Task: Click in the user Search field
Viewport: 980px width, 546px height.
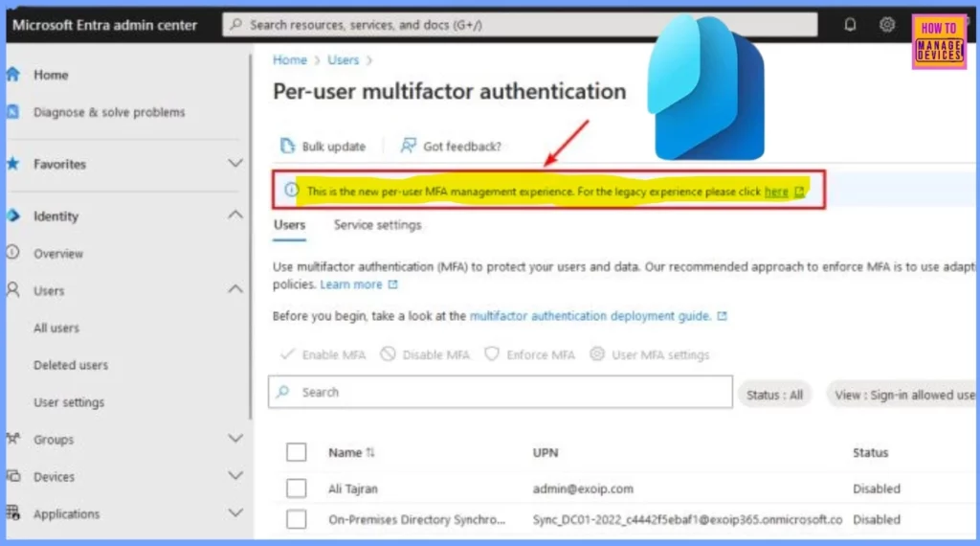Action: click(x=500, y=392)
